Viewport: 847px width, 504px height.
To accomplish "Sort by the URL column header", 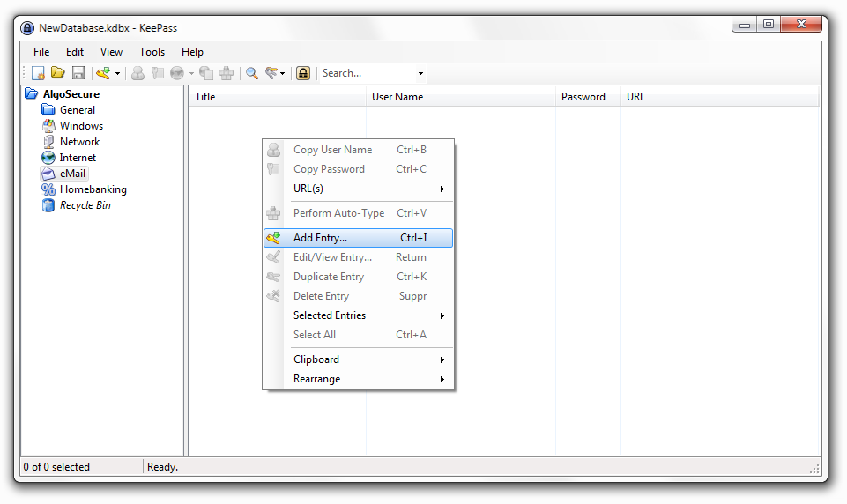I will coord(719,97).
